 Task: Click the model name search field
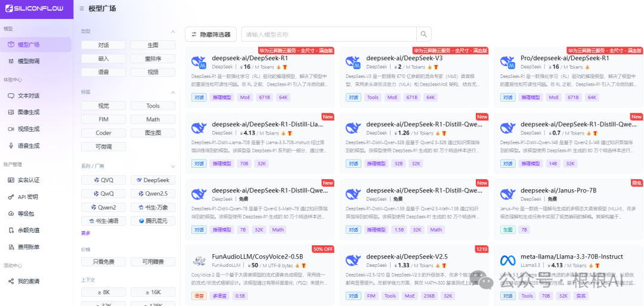(329, 35)
